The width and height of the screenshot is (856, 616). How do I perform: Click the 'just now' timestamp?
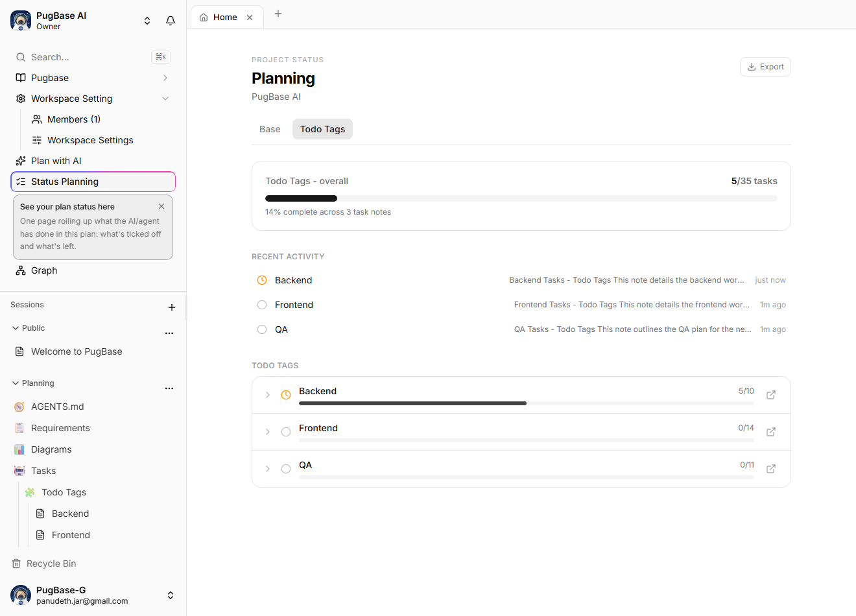pos(770,280)
